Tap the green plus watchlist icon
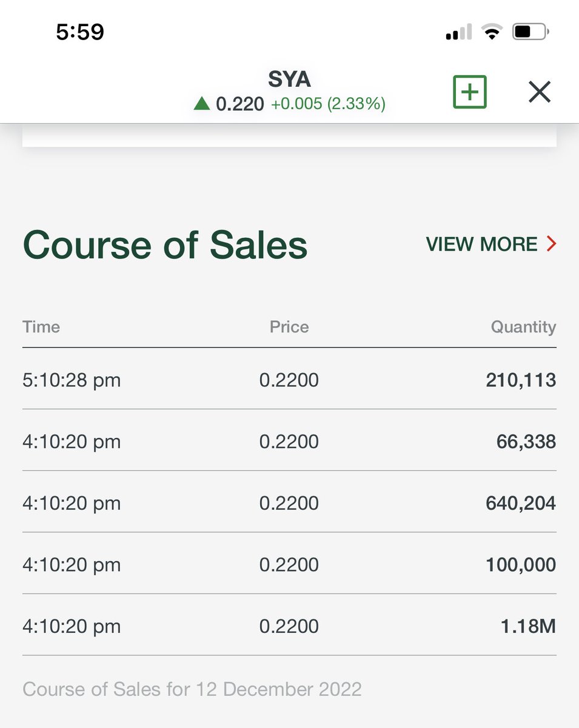This screenshot has height=728, width=579. point(470,91)
